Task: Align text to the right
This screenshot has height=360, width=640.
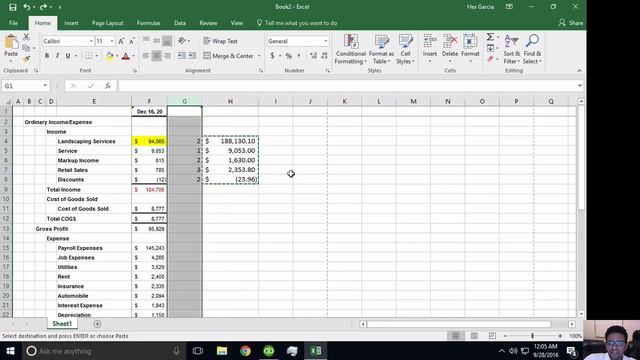Action: (167, 56)
